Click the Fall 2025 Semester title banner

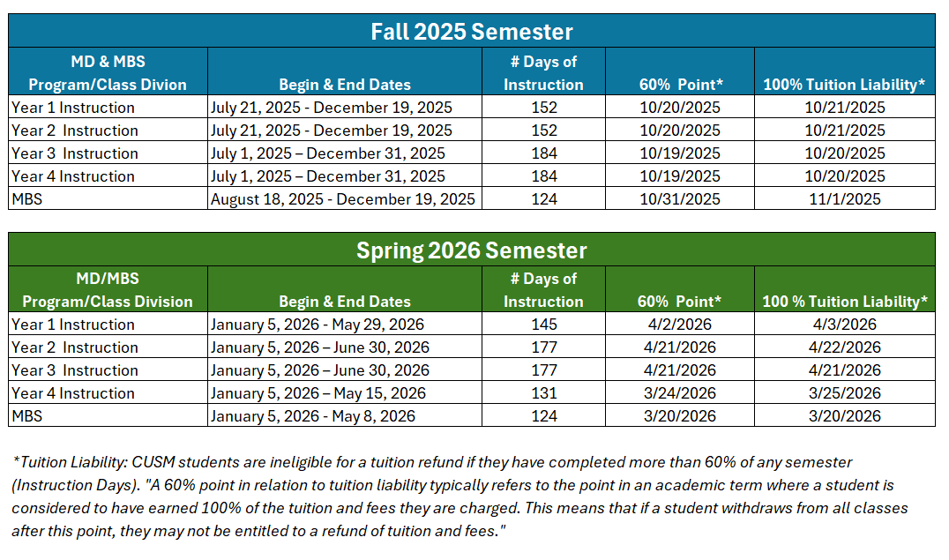472,32
